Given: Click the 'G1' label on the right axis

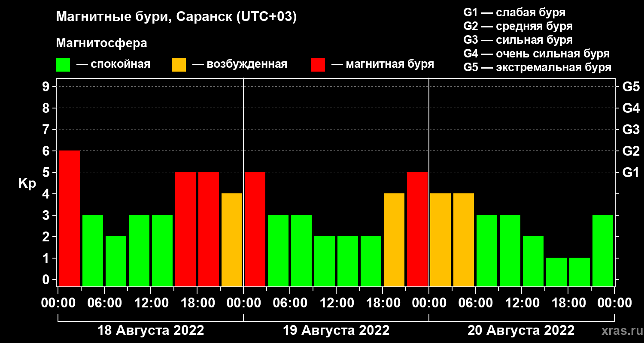Looking at the screenshot, I should pyautogui.click(x=631, y=172).
